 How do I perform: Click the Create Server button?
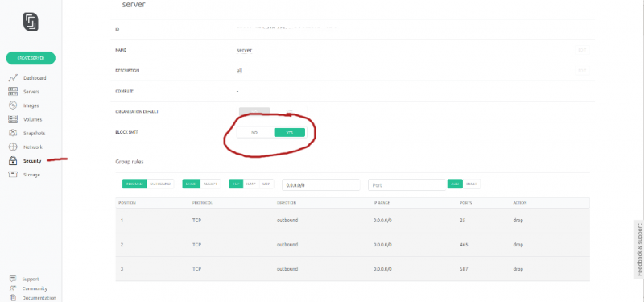[31, 58]
